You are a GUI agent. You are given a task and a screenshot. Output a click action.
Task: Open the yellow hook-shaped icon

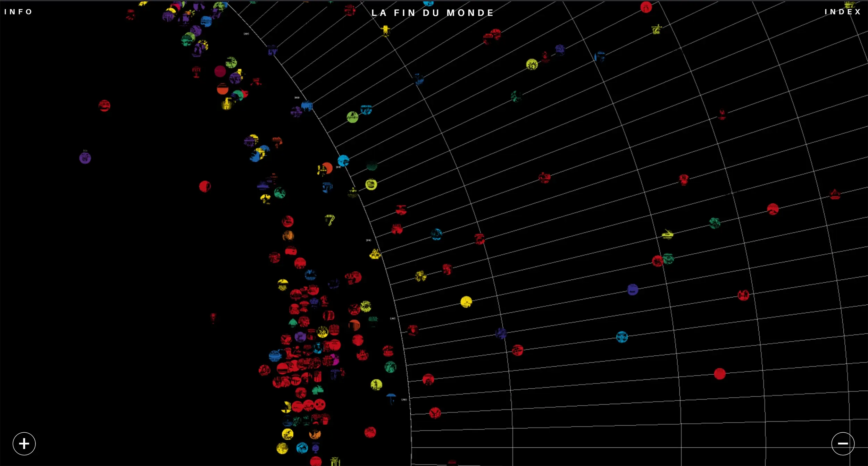pos(329,220)
